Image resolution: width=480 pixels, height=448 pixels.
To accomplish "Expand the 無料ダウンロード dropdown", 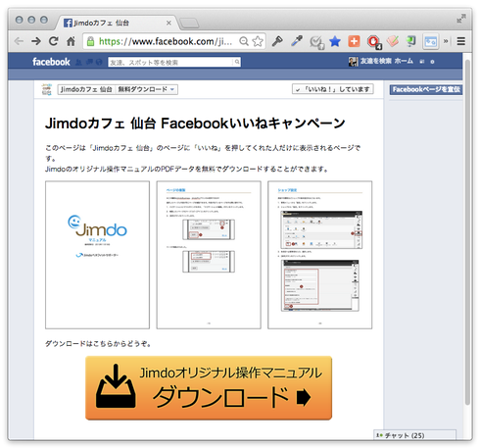I will (x=146, y=89).
